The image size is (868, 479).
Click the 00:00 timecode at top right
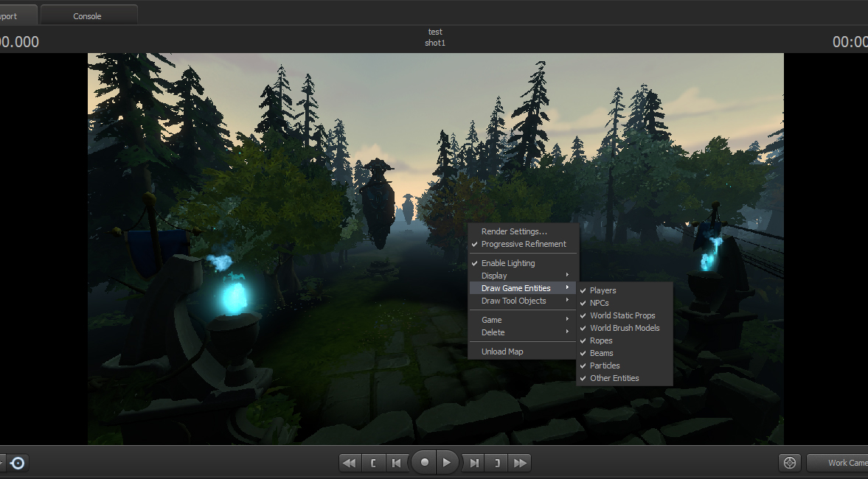pyautogui.click(x=850, y=42)
